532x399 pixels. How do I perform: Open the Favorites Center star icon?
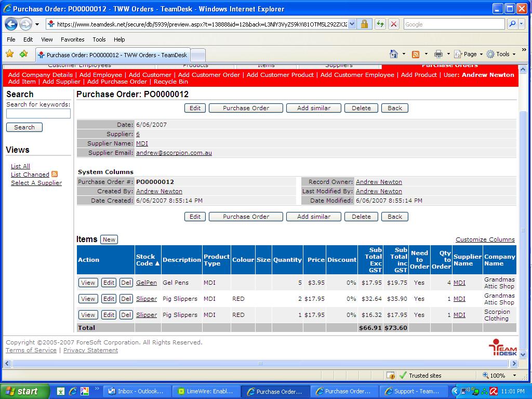[x=10, y=54]
